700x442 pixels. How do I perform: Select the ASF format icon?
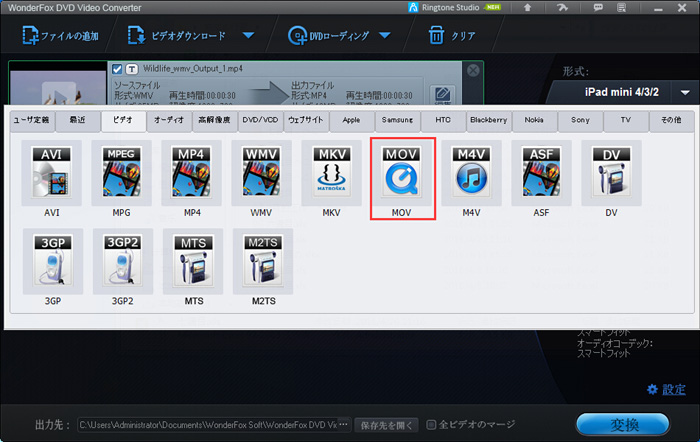coord(542,173)
